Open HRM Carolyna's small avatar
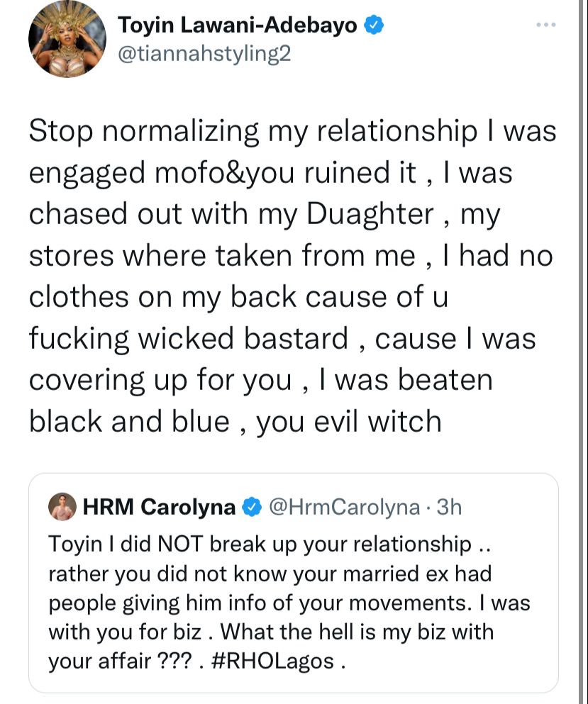This screenshot has height=704, width=588. (62, 507)
